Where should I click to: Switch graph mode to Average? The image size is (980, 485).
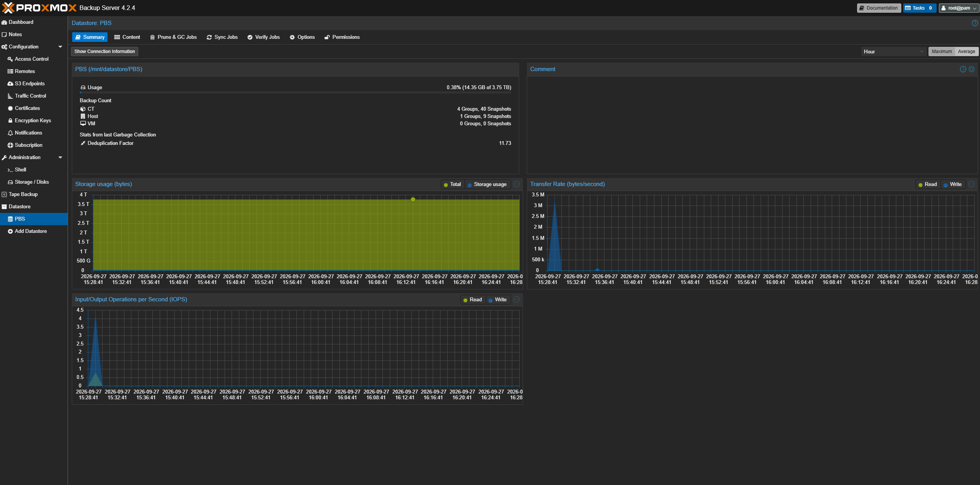click(x=966, y=51)
